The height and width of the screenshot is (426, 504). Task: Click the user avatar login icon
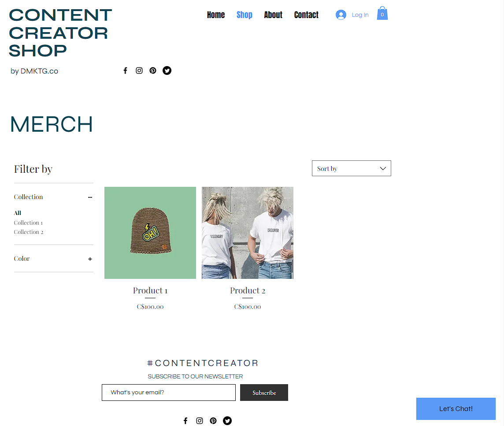coord(341,15)
